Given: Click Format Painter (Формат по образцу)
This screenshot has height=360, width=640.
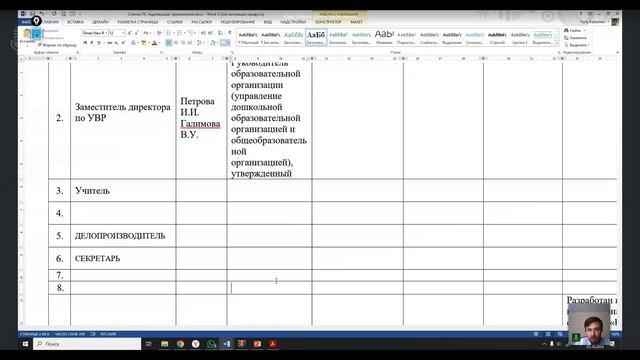Looking at the screenshot, I should [x=57, y=45].
